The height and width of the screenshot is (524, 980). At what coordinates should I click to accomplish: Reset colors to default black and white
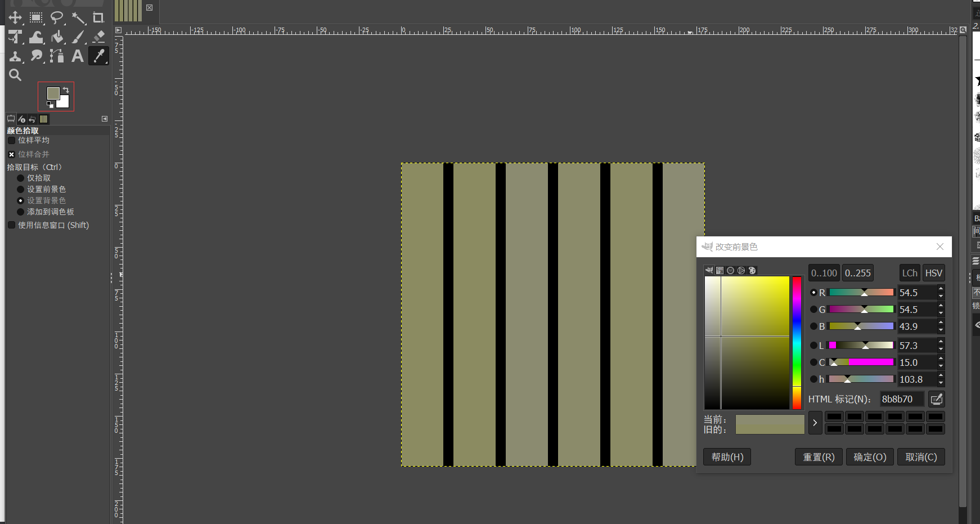coord(50,105)
